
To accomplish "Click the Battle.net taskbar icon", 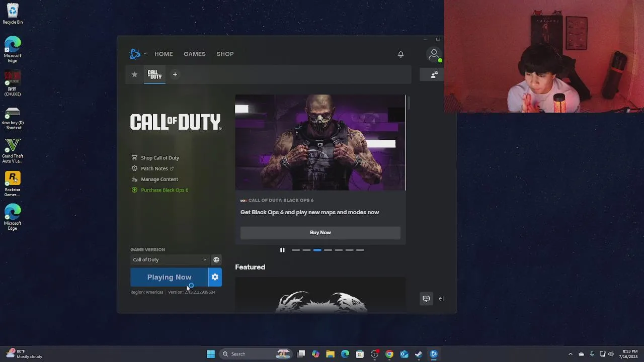I will click(x=434, y=354).
